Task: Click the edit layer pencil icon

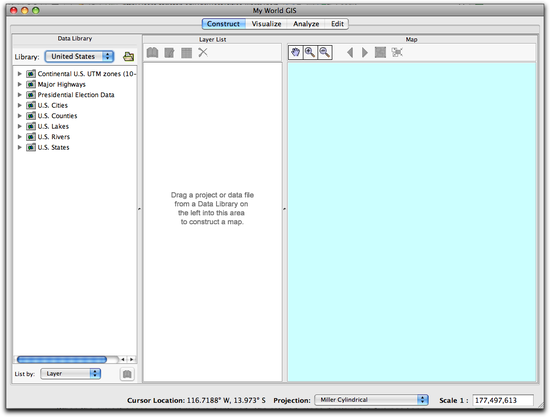Action: [x=170, y=53]
